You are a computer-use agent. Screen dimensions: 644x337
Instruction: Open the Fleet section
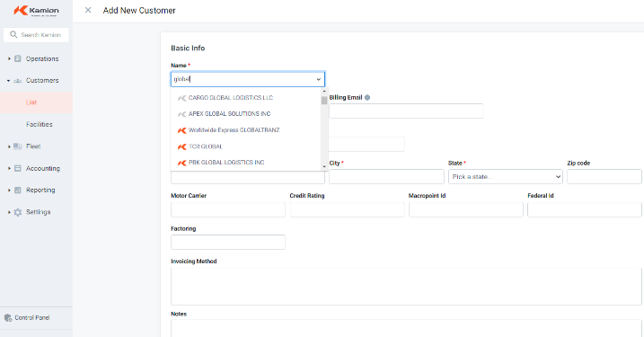[x=33, y=146]
